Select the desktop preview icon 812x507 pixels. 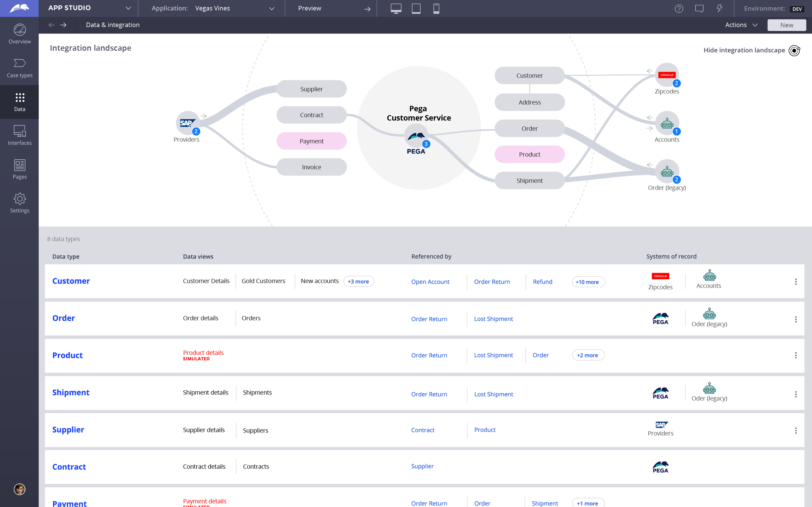click(x=396, y=8)
